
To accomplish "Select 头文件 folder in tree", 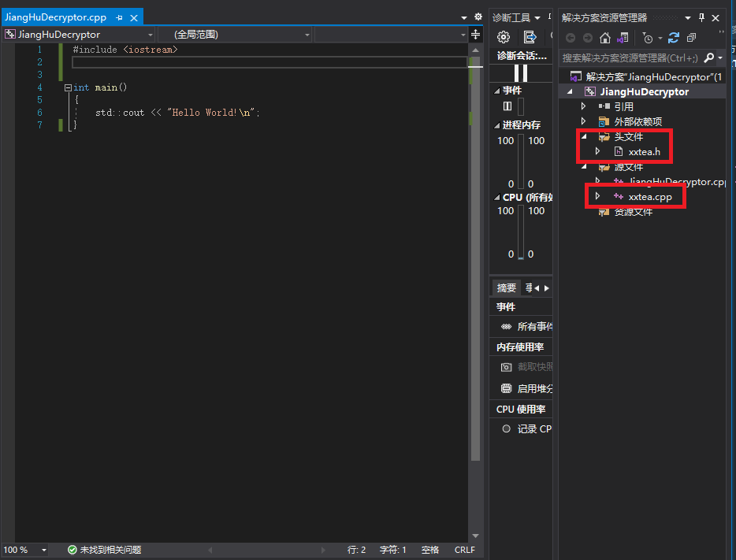I will (629, 136).
